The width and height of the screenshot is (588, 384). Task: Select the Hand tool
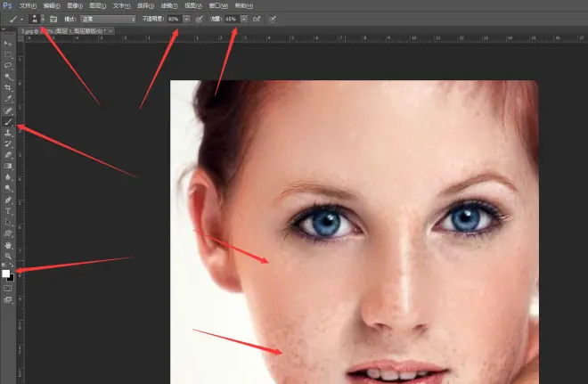8,245
